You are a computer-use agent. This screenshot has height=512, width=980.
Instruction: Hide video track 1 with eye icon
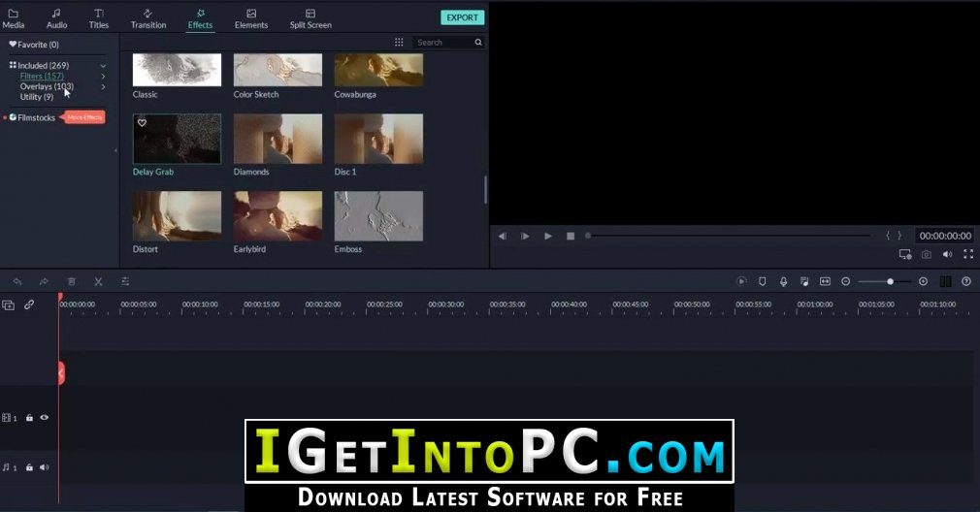(45, 418)
